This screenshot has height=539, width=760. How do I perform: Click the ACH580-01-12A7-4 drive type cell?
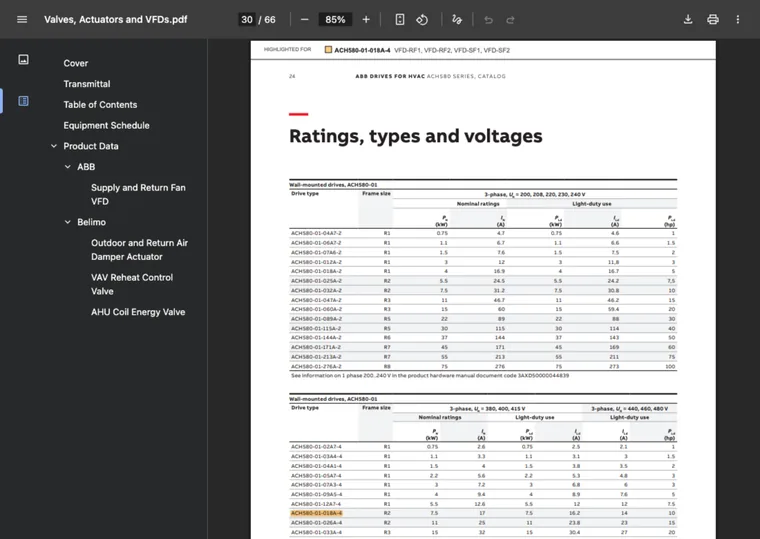tap(317, 504)
